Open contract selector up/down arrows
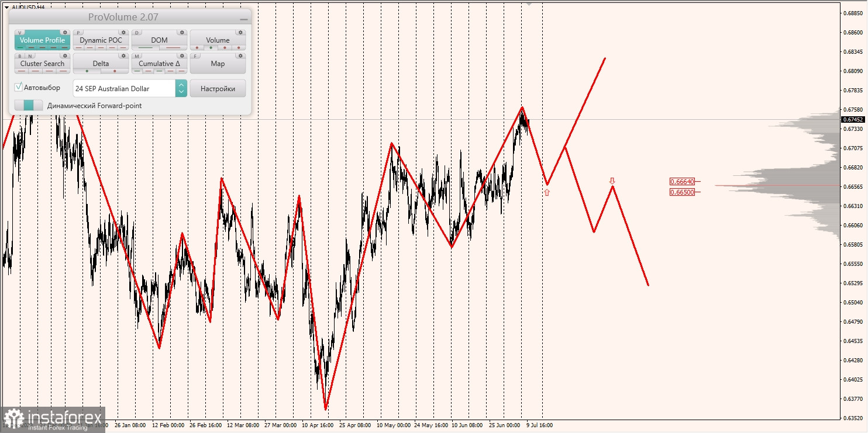Screen dimensions: 868x433 (x=181, y=88)
